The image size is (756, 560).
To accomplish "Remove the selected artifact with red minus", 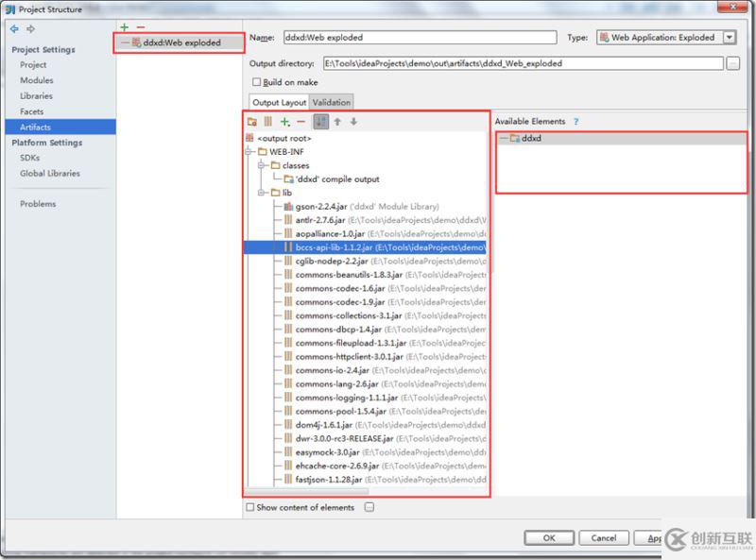I will [x=140, y=27].
